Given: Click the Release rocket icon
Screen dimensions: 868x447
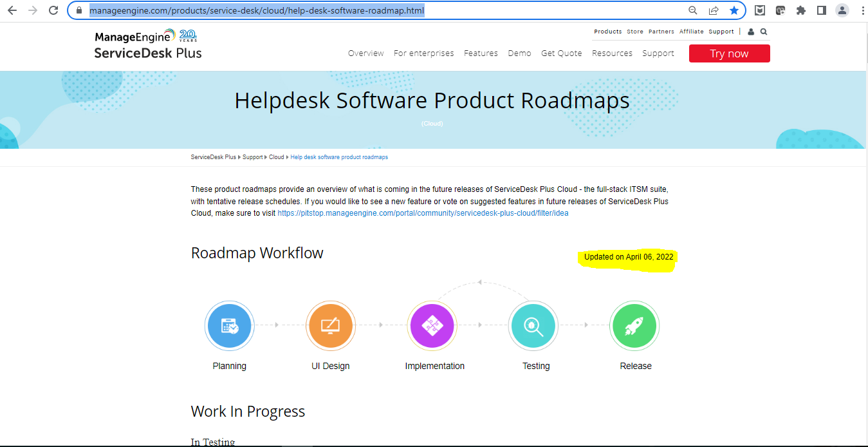Looking at the screenshot, I should [634, 325].
